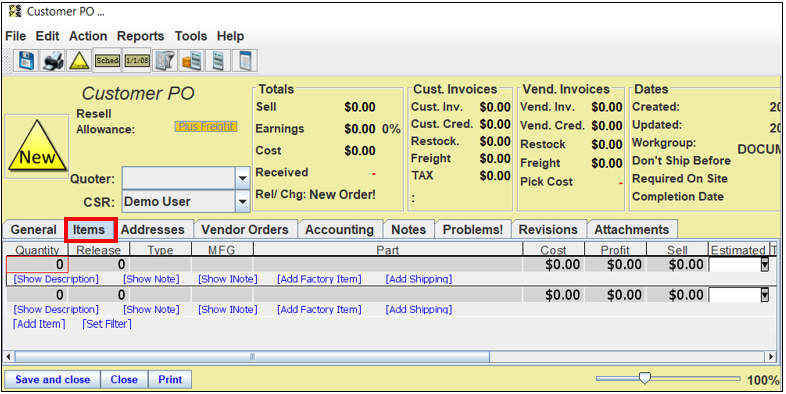Click the small yellow triangle toolbar icon
786x394 pixels.
pos(79,61)
